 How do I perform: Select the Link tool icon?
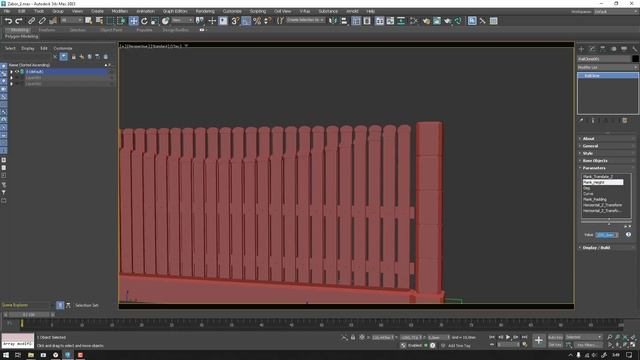pos(31,21)
